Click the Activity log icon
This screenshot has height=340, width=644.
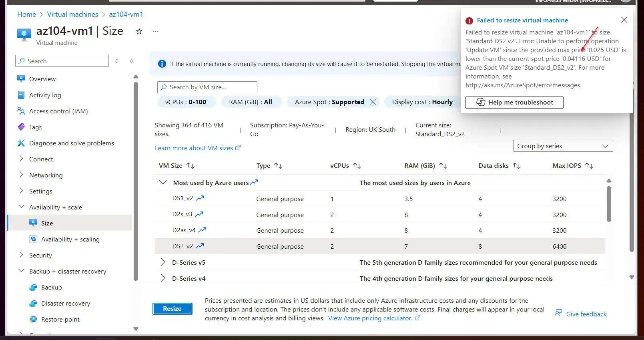(21, 95)
